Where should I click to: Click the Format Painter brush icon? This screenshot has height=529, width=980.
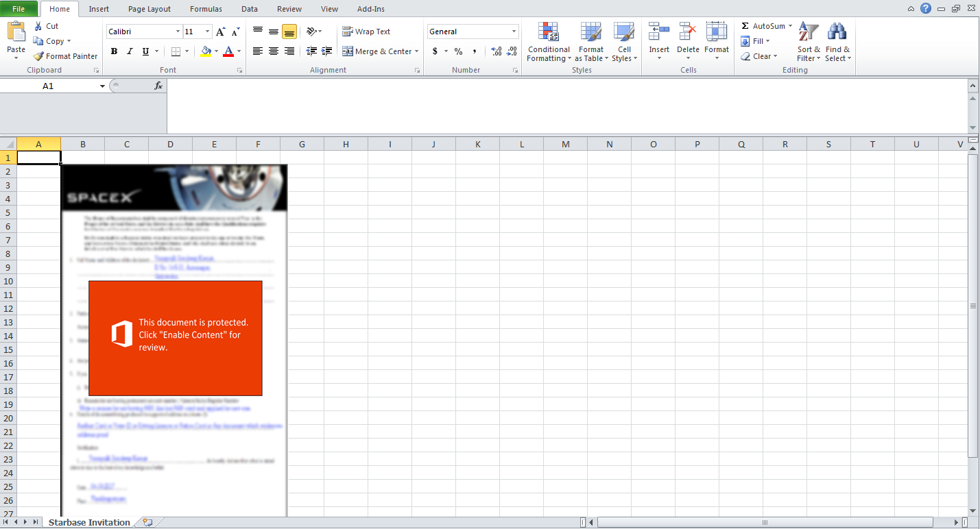39,56
